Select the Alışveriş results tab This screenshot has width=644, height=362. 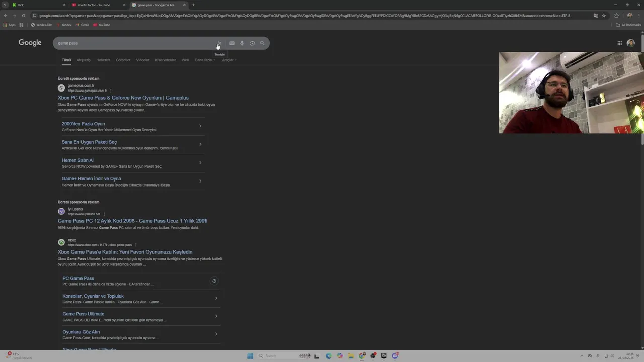(x=84, y=60)
